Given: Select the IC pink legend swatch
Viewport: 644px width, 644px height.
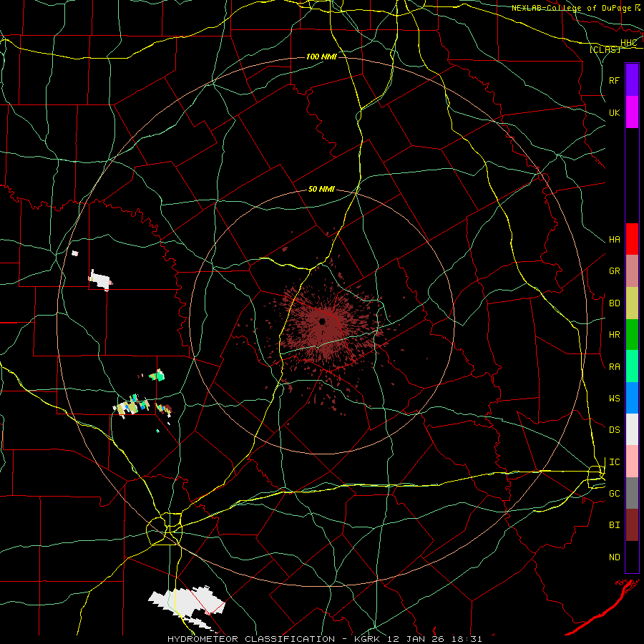Looking at the screenshot, I should pos(632,462).
